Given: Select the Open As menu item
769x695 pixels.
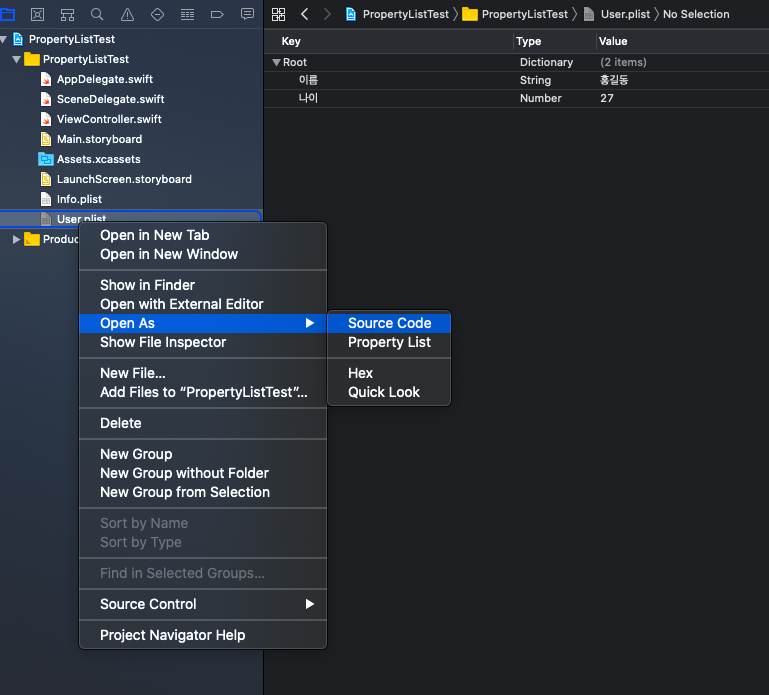Looking at the screenshot, I should (x=203, y=323).
